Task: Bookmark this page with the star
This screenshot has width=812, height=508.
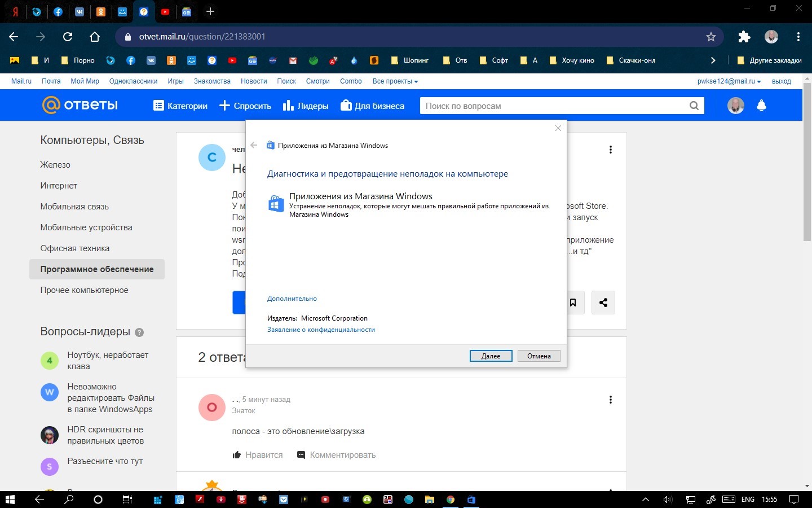Action: pyautogui.click(x=711, y=37)
